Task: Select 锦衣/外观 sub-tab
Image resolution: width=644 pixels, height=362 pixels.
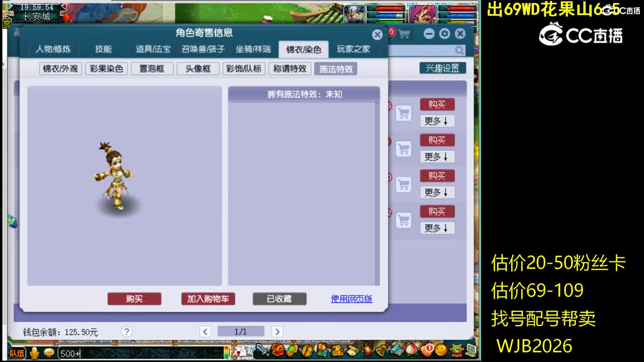Action: [x=60, y=69]
